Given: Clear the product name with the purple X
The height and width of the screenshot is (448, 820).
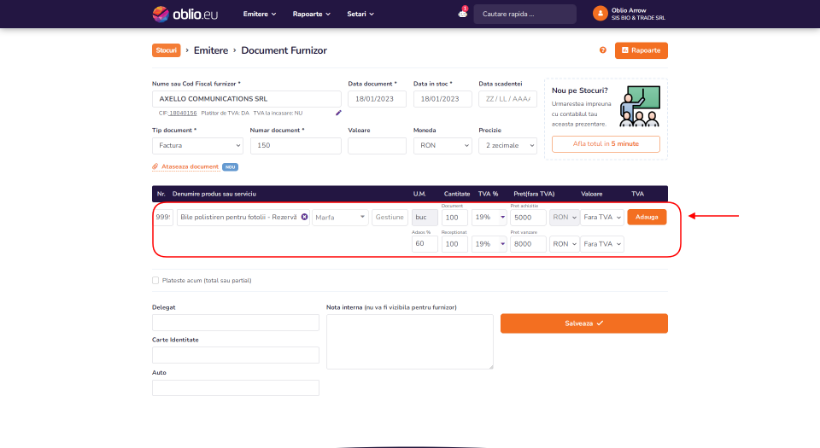Looking at the screenshot, I should click(x=304, y=217).
